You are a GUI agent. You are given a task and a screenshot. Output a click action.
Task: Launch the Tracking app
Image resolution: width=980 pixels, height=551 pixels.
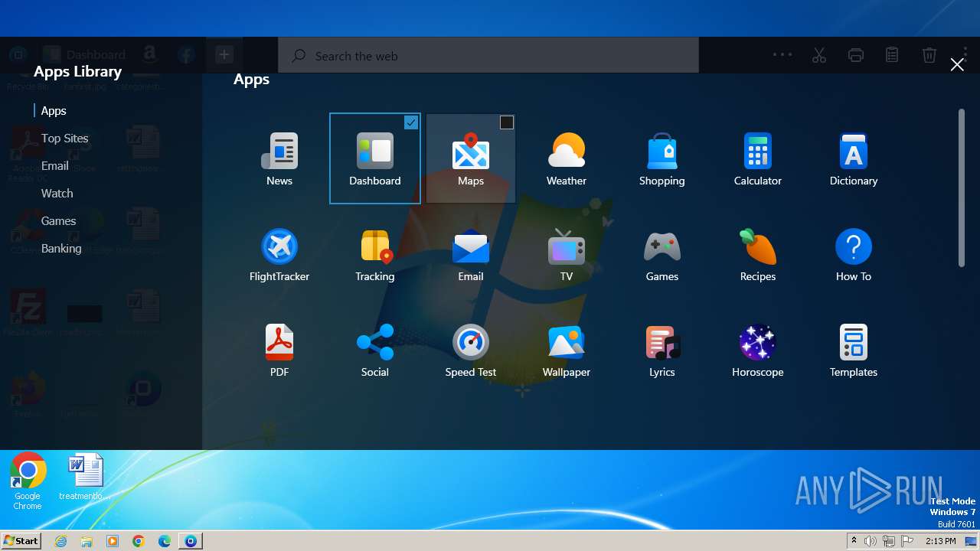pos(375,255)
